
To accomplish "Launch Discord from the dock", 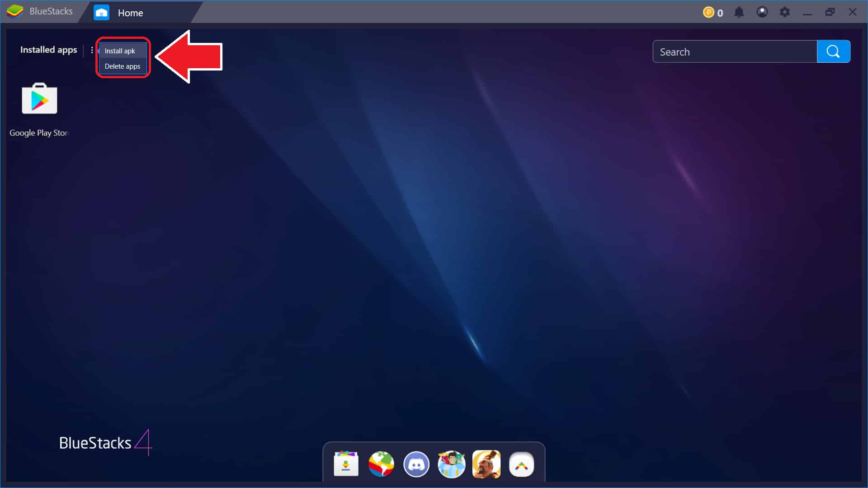I will (x=416, y=464).
